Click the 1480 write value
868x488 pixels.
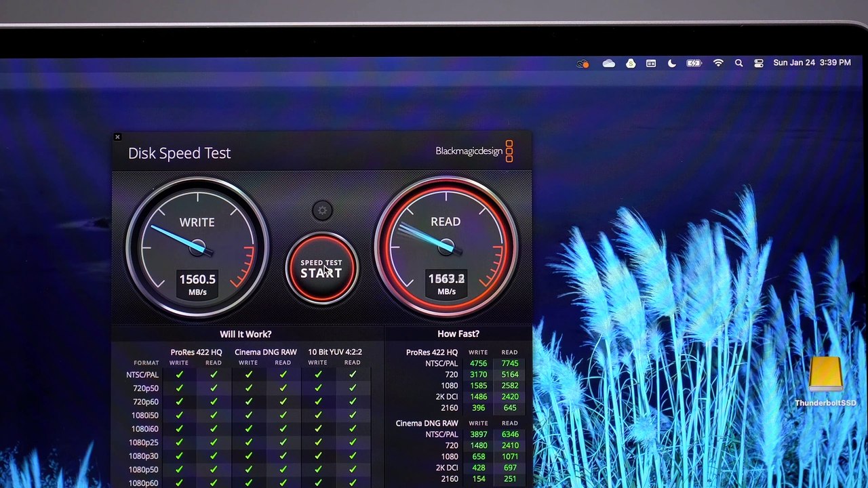pos(478,445)
